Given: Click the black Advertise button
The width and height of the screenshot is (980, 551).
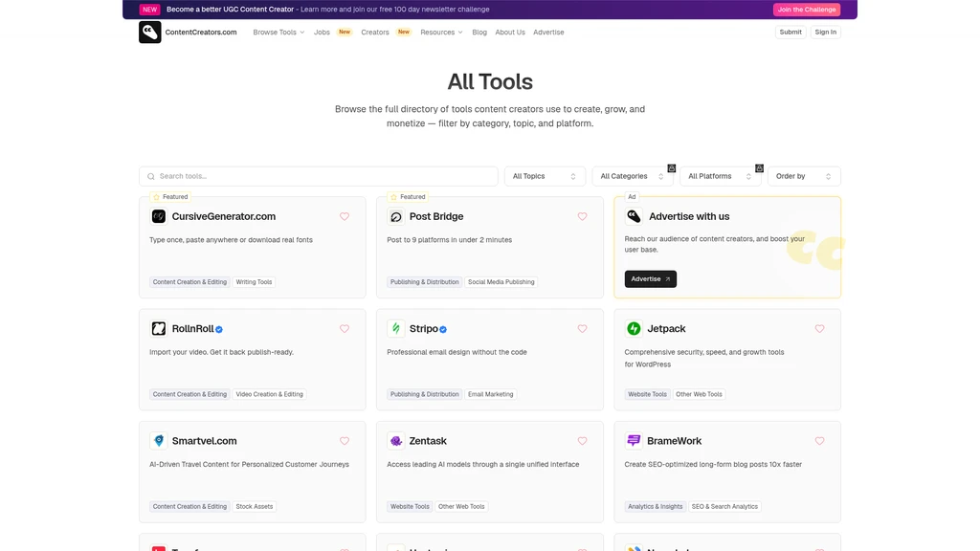Looking at the screenshot, I should 650,278.
